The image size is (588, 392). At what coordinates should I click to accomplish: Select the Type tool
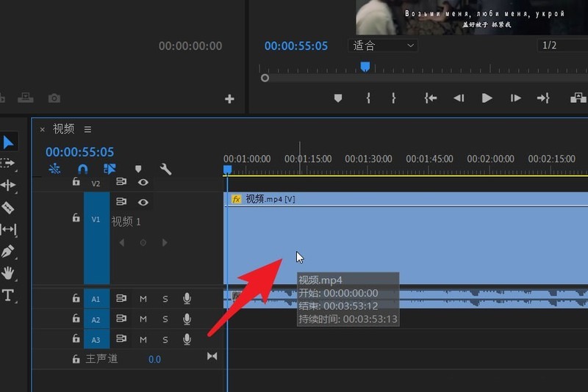click(x=8, y=296)
